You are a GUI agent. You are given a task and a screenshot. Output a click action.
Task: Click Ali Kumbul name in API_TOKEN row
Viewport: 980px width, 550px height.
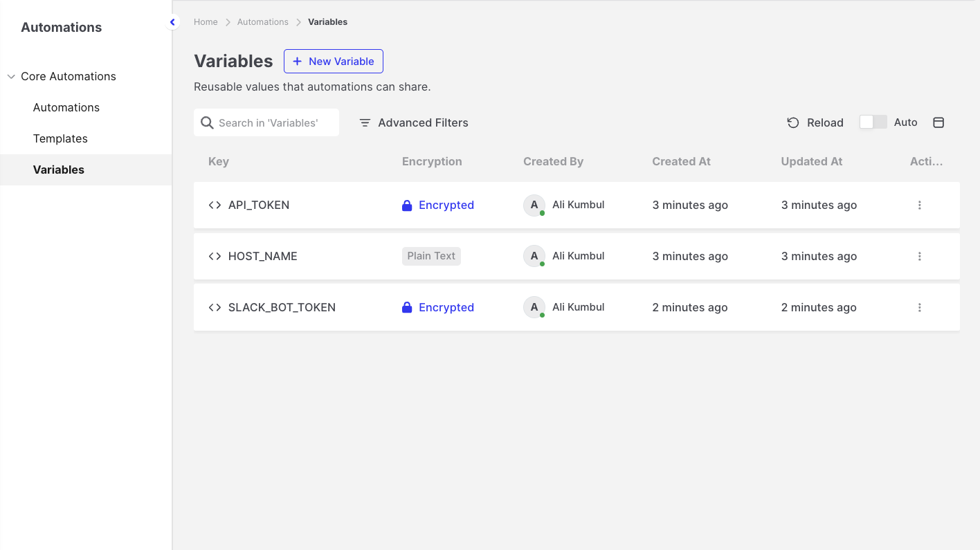(x=579, y=205)
